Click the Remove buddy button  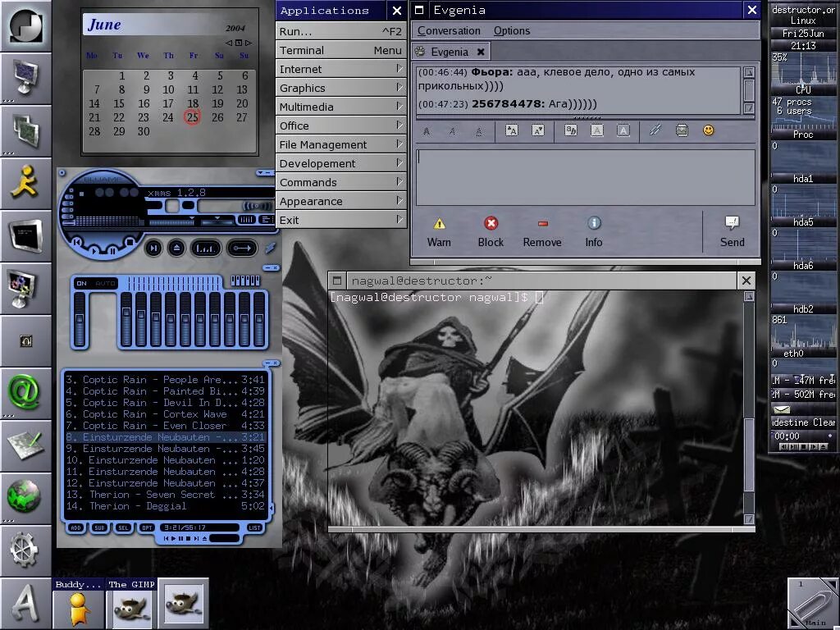point(542,232)
